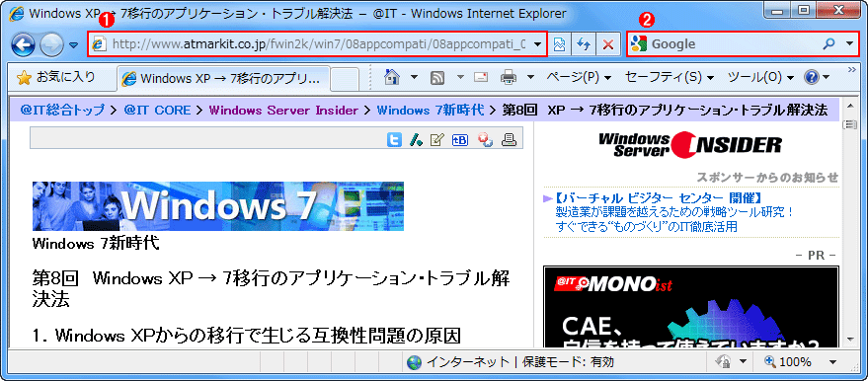
Task: Click the すぐできる"ものづくり"のIT徹底活用 link
Action: point(646,226)
